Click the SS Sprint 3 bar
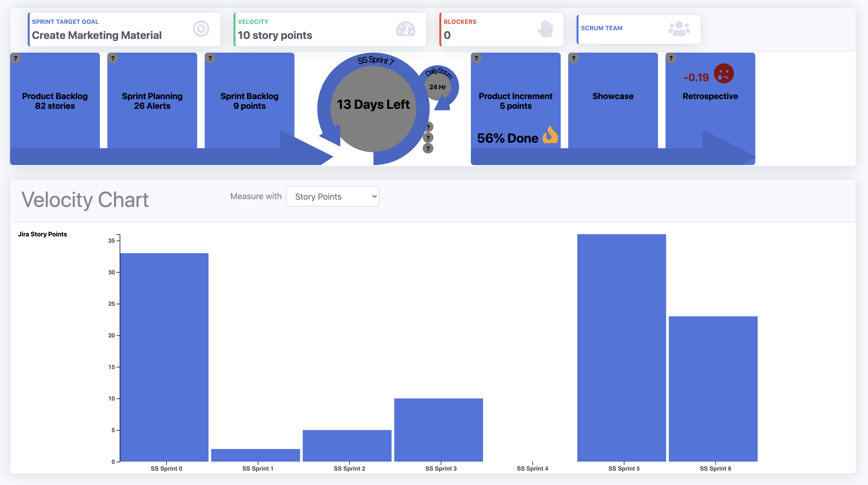Image resolution: width=868 pixels, height=485 pixels. click(x=439, y=430)
